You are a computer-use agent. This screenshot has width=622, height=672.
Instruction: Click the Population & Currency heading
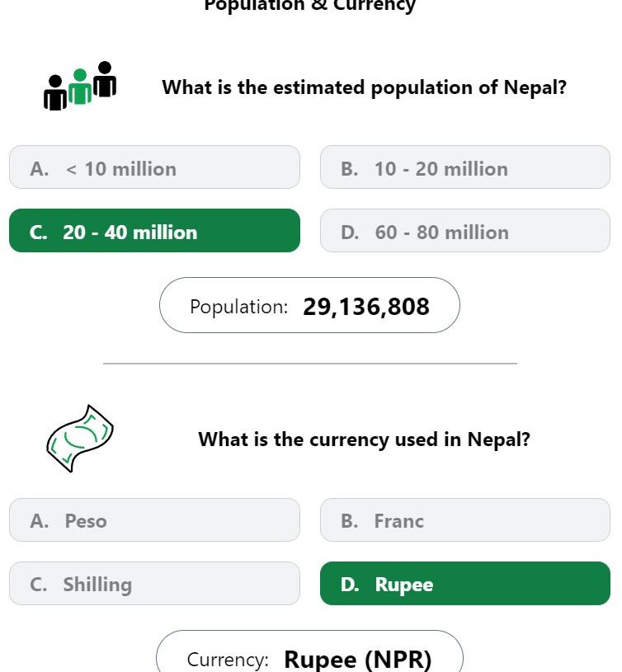309,6
